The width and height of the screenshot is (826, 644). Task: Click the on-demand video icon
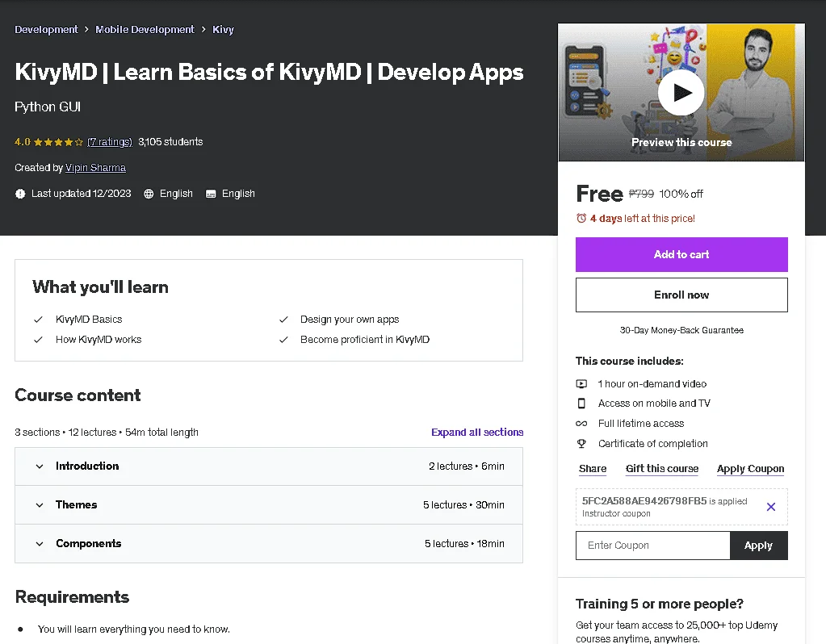581,384
